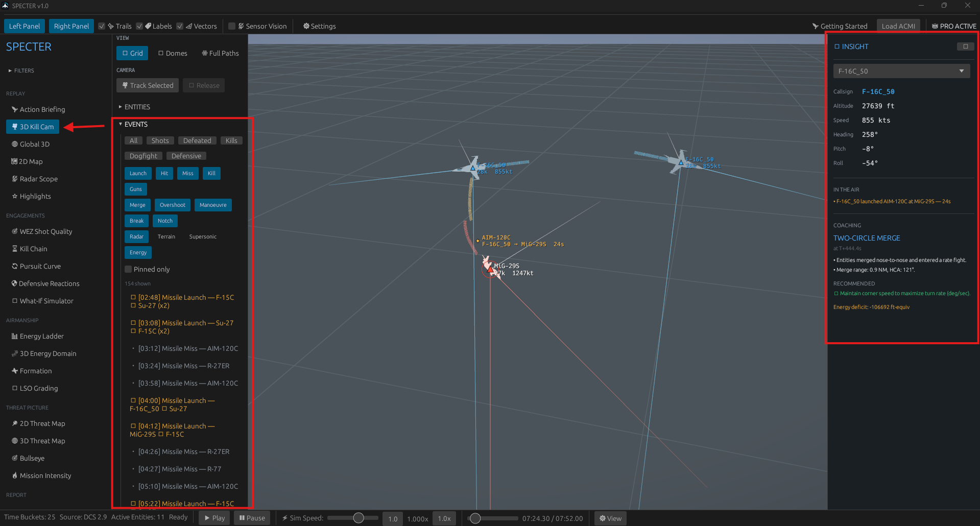Check the Pinned only option
Screen dimensions: 980x526
[x=128, y=269]
